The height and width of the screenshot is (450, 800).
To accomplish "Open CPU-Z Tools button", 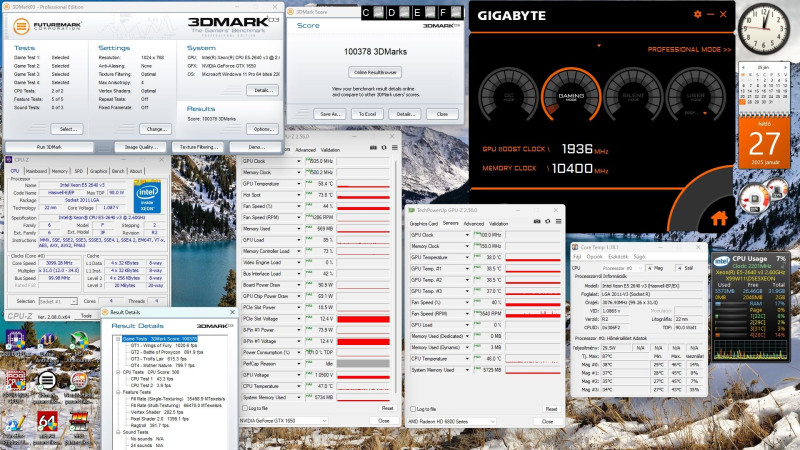I will tap(86, 316).
